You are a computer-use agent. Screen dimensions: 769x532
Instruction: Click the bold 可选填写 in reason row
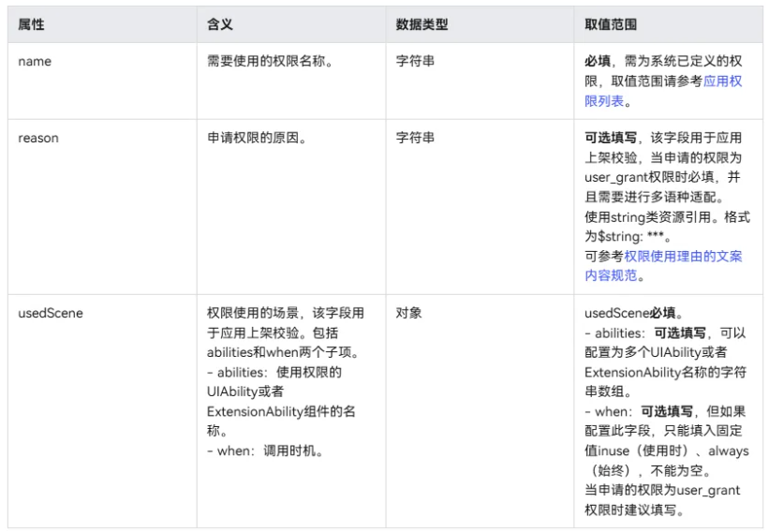tap(611, 139)
